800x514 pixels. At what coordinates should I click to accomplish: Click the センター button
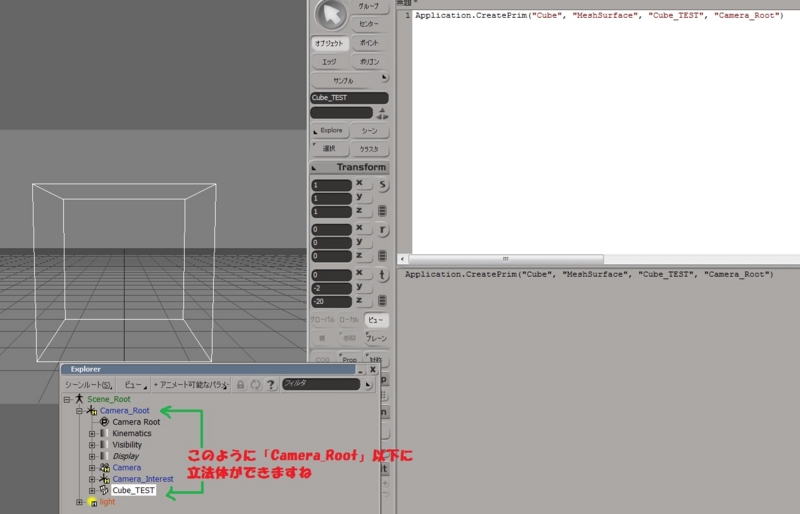[369, 24]
